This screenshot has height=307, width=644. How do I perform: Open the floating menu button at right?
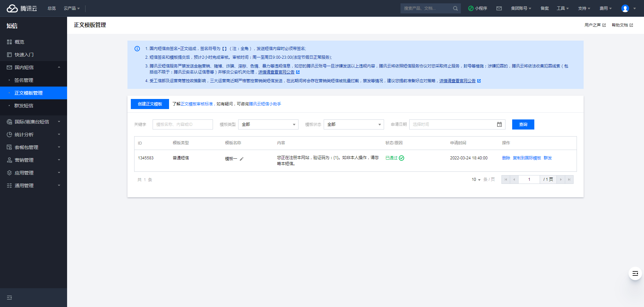635,273
